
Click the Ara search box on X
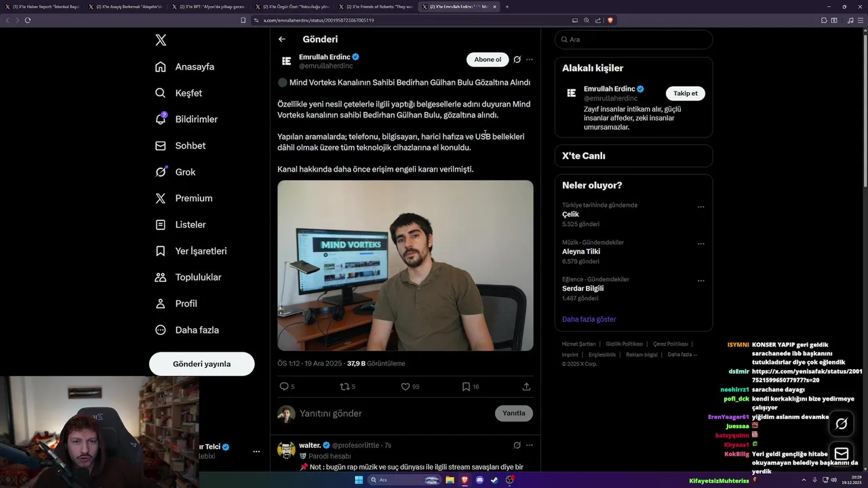[633, 39]
